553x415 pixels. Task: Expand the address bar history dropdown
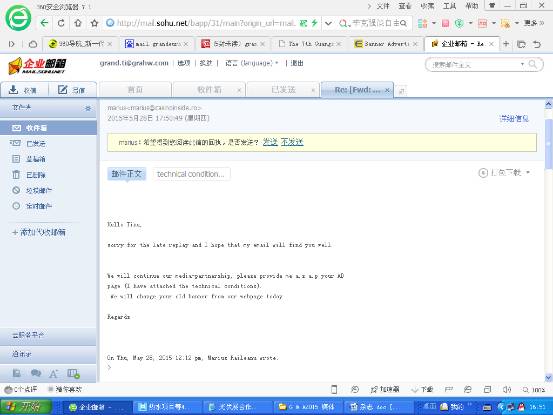328,23
